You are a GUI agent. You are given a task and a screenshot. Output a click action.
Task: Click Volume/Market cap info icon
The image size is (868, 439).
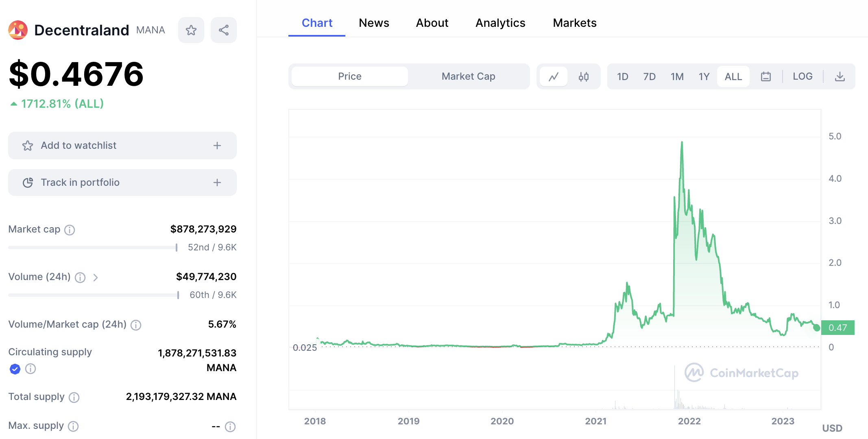point(136,325)
